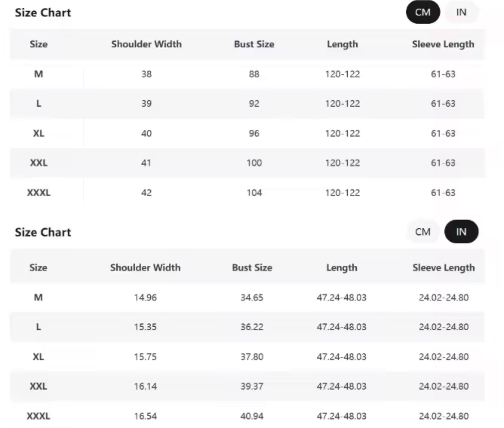504x428 pixels.
Task: Switch the bottom size chart to CM
Action: [x=423, y=232]
